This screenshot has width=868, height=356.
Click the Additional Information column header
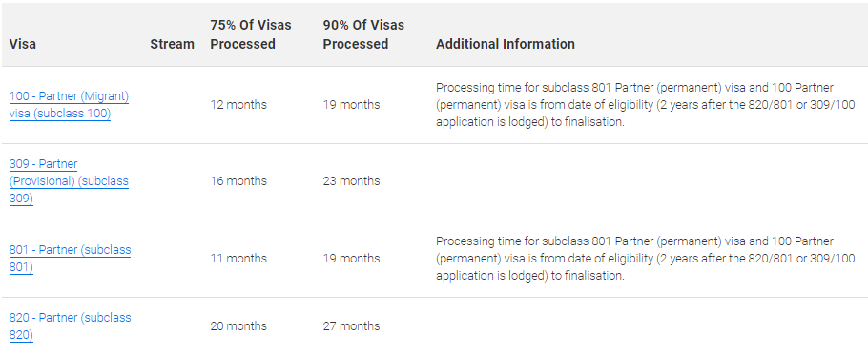coord(506,44)
